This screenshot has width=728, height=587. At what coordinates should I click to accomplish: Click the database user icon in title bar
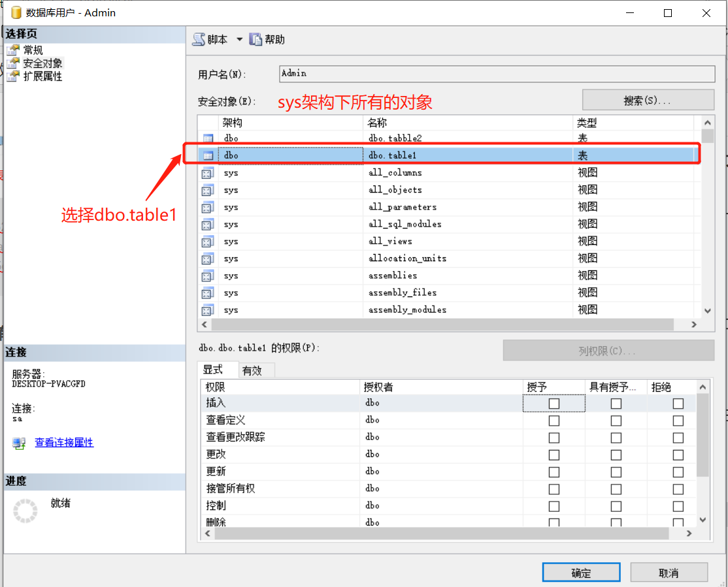pyautogui.click(x=14, y=12)
